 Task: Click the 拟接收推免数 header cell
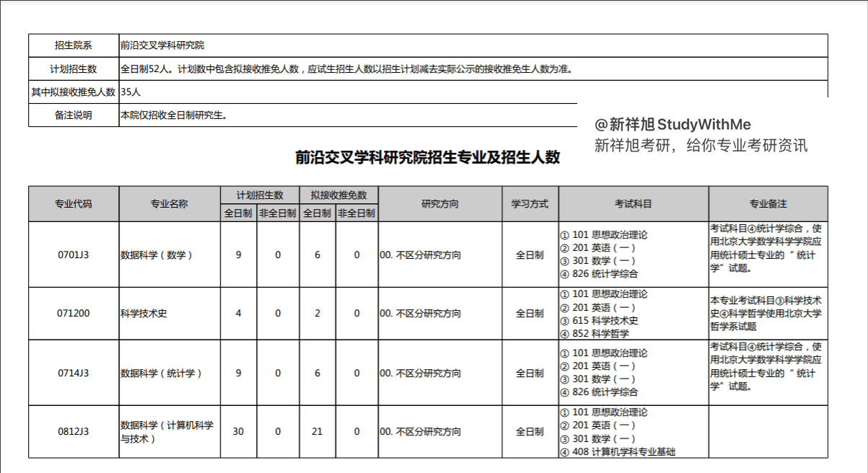[338, 195]
